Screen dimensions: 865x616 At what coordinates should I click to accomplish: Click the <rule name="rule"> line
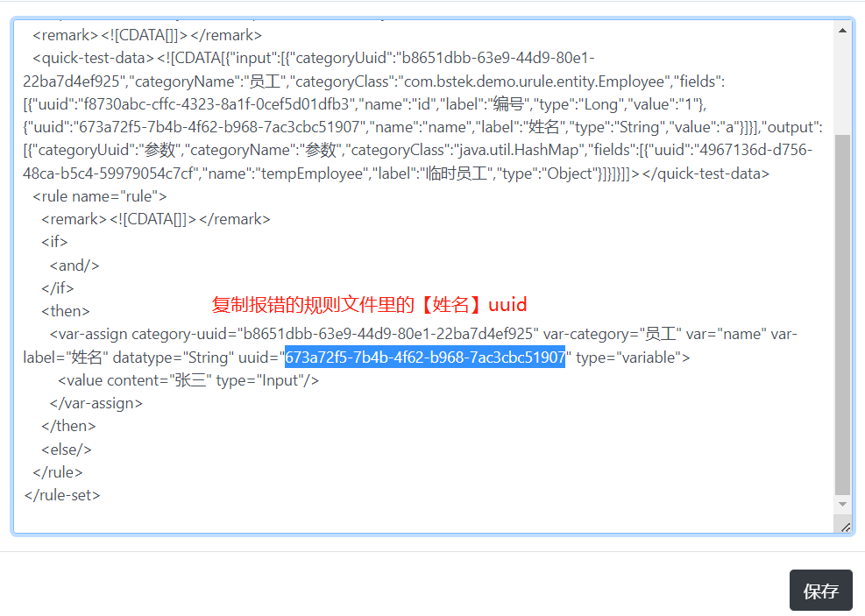pyautogui.click(x=99, y=196)
